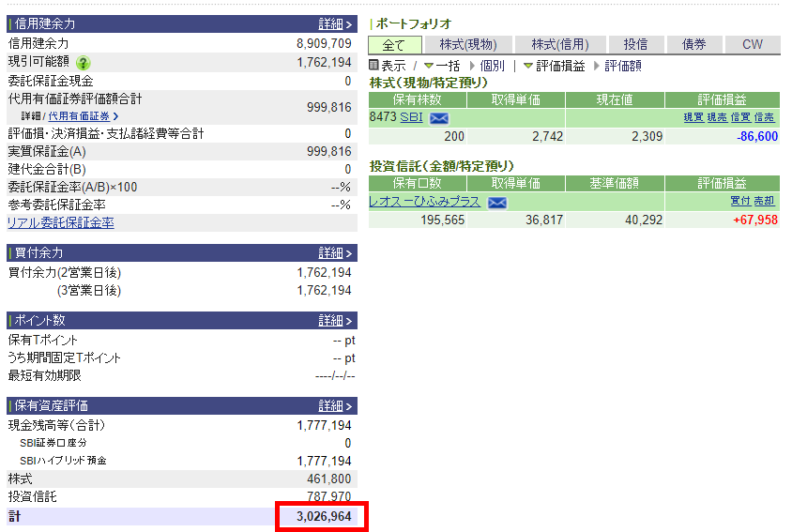Viewport: 792px width, 532px height.
Task: Open the レオス-ひふみプラス fund link
Action: click(x=424, y=202)
